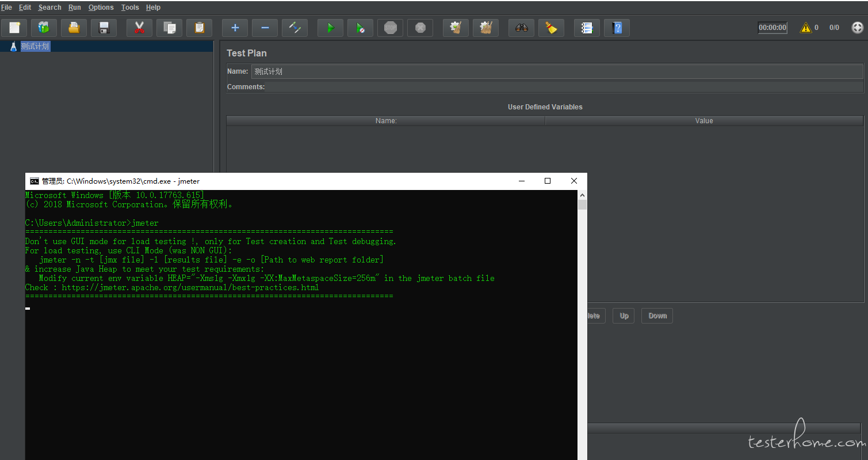Click the Clear All double broom icon

click(x=485, y=28)
